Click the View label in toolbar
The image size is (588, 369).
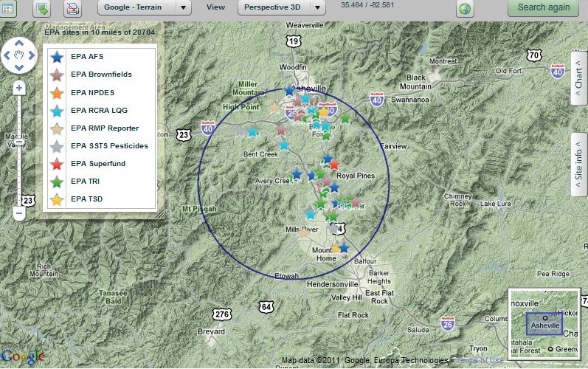[215, 7]
